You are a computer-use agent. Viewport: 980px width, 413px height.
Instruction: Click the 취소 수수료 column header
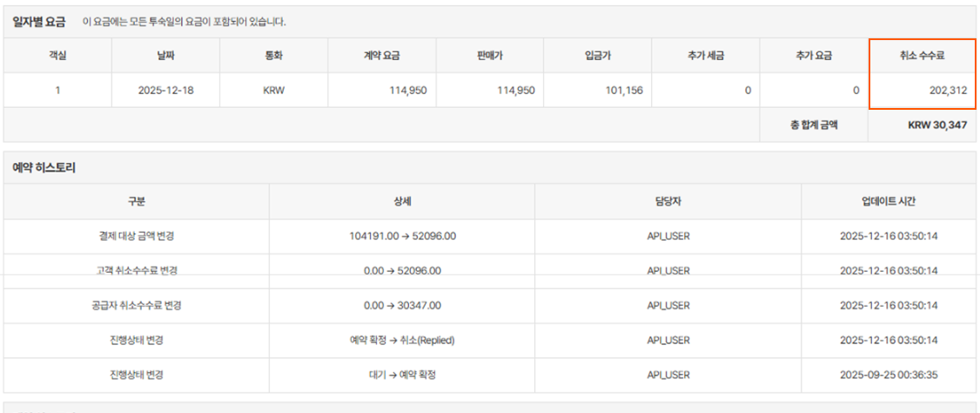click(x=922, y=56)
